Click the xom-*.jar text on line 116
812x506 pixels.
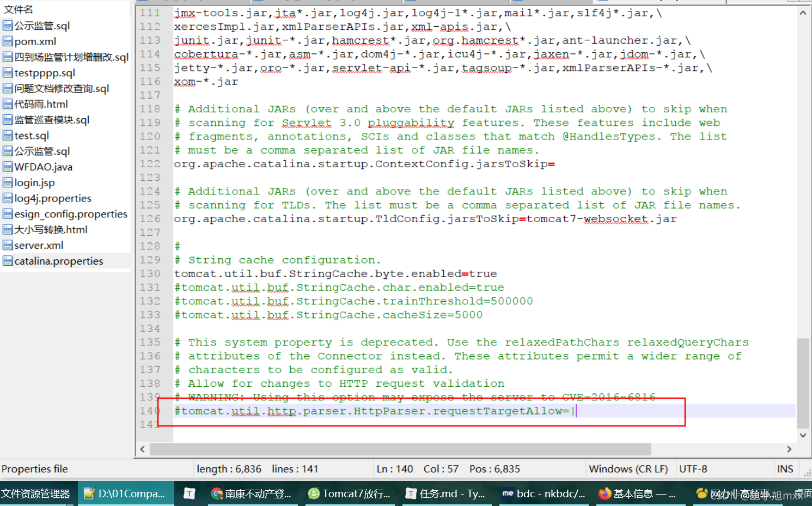point(206,82)
